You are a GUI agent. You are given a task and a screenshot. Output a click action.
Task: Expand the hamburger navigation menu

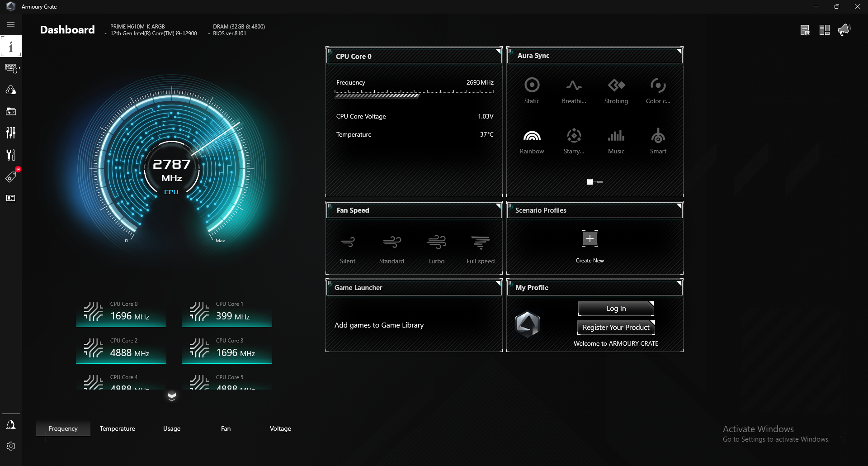(x=11, y=24)
